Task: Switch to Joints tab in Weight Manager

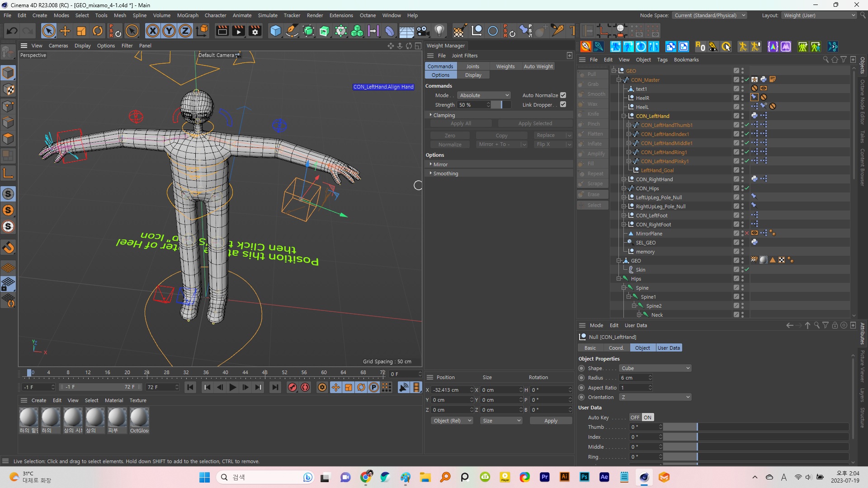Action: (x=473, y=66)
